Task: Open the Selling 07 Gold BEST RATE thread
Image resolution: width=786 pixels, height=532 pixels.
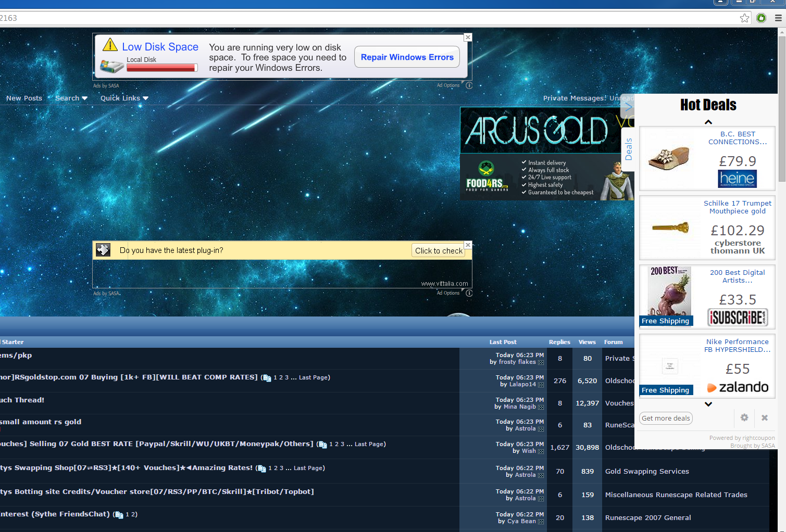Action: tap(157, 444)
